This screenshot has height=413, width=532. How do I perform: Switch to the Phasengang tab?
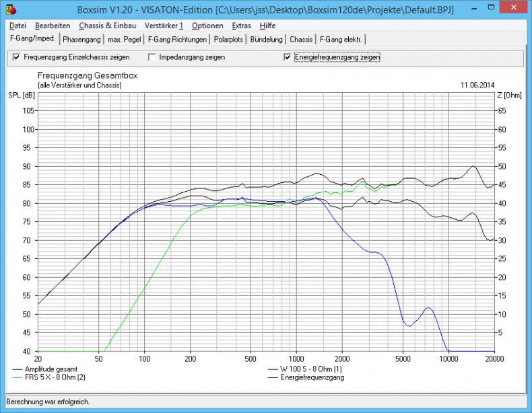coord(81,40)
